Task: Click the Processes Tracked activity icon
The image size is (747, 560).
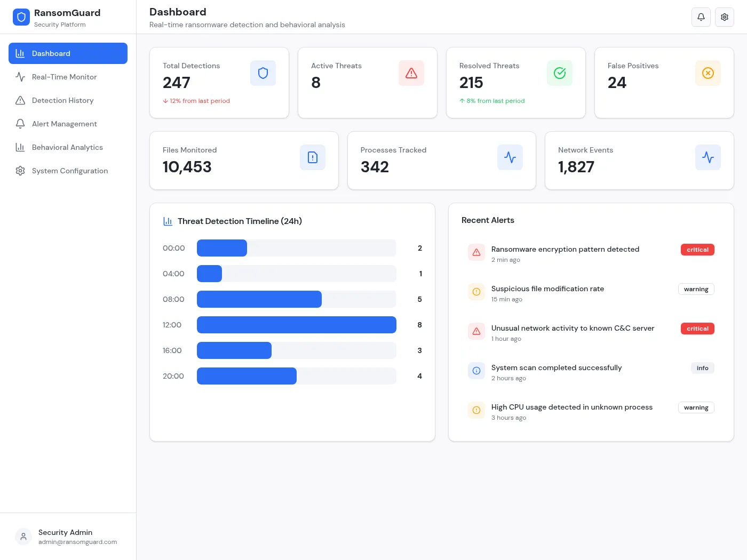Action: (510, 157)
